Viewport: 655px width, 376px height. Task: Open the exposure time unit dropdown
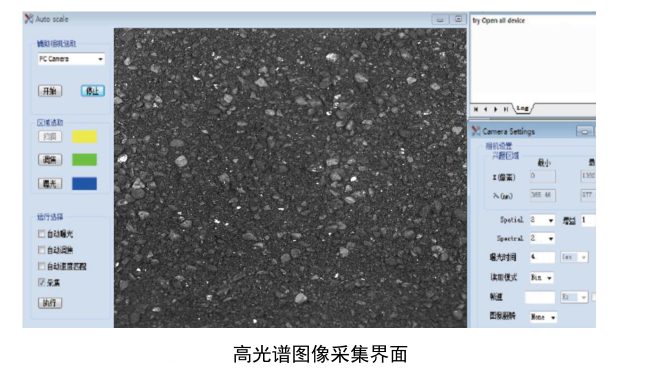[574, 257]
